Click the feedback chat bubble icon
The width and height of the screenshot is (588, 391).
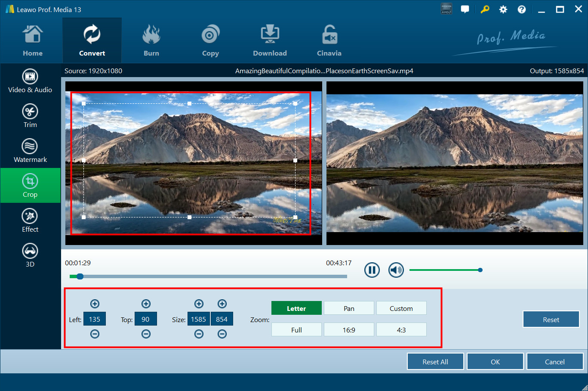(465, 9)
